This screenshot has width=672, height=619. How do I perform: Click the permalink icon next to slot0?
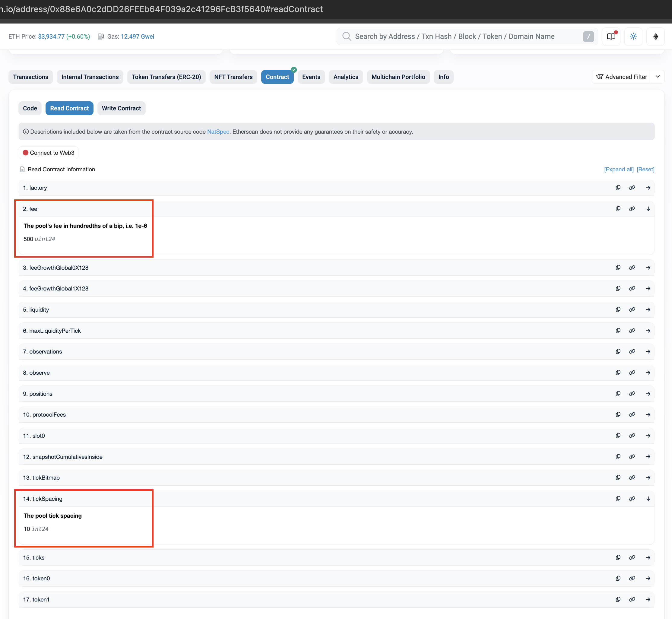tap(632, 436)
